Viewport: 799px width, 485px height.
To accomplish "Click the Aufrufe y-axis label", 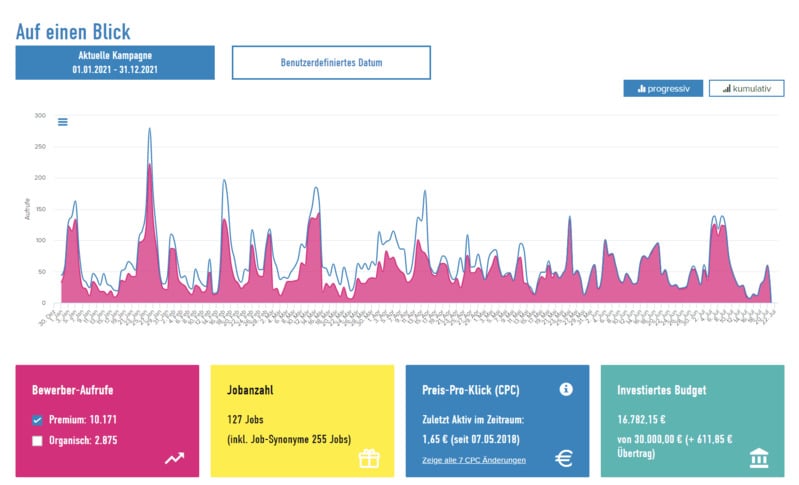I will 28,209.
